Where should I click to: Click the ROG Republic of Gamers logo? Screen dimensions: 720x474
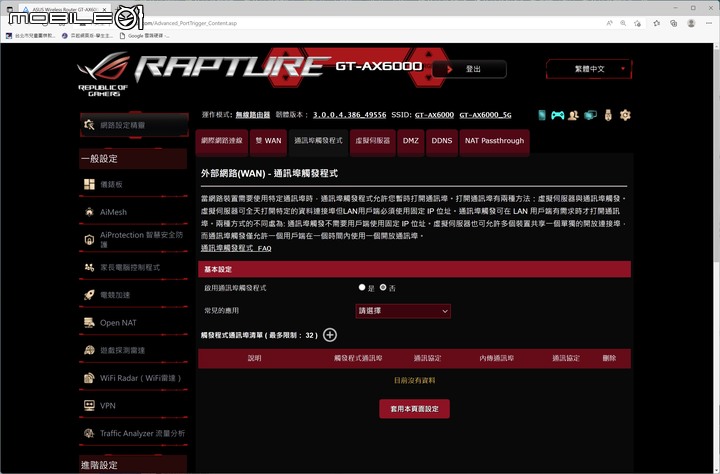tap(104, 74)
